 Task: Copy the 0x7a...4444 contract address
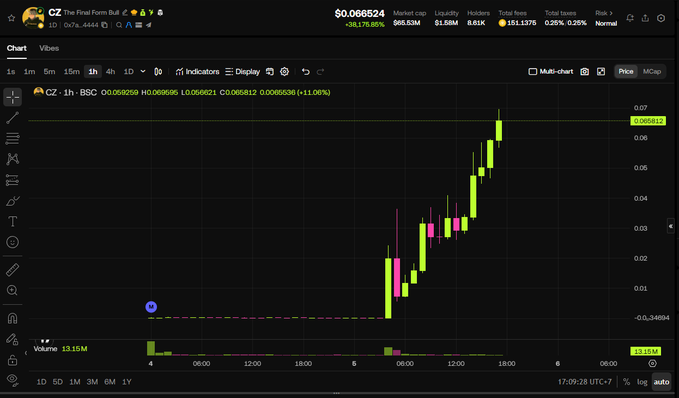coord(104,25)
